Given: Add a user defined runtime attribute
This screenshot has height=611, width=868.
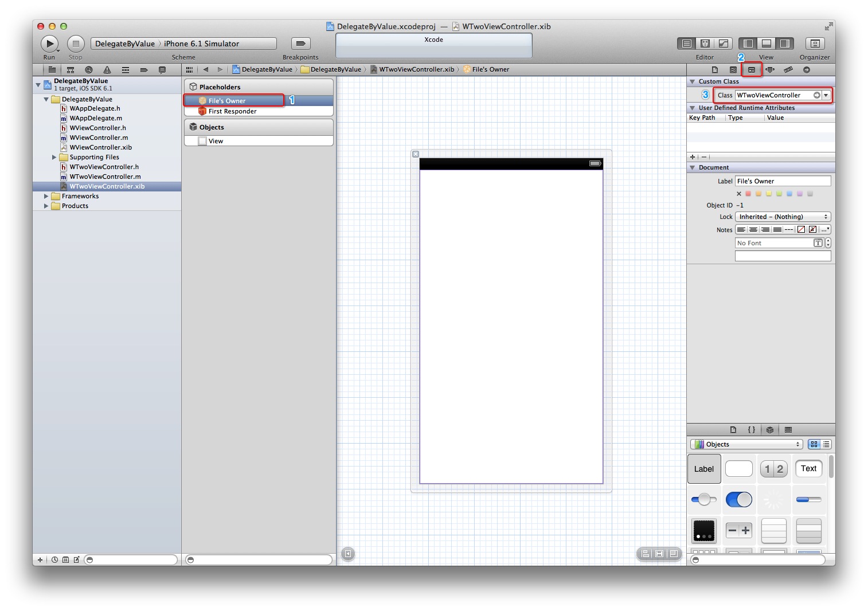Looking at the screenshot, I should [x=693, y=157].
